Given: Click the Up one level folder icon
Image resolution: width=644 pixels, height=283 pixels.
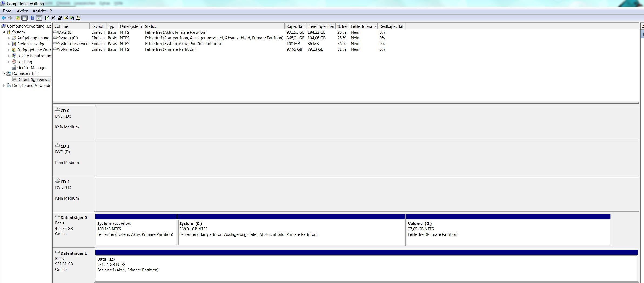Looking at the screenshot, I should pos(18,18).
